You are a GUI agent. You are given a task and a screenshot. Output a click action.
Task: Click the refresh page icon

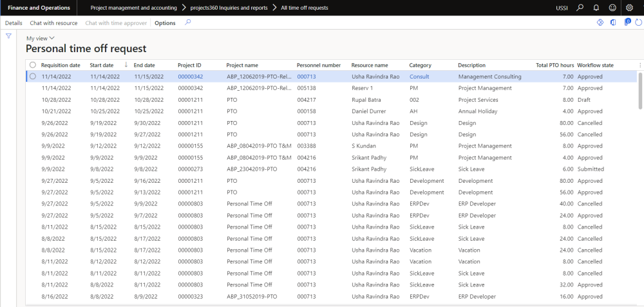tap(638, 23)
